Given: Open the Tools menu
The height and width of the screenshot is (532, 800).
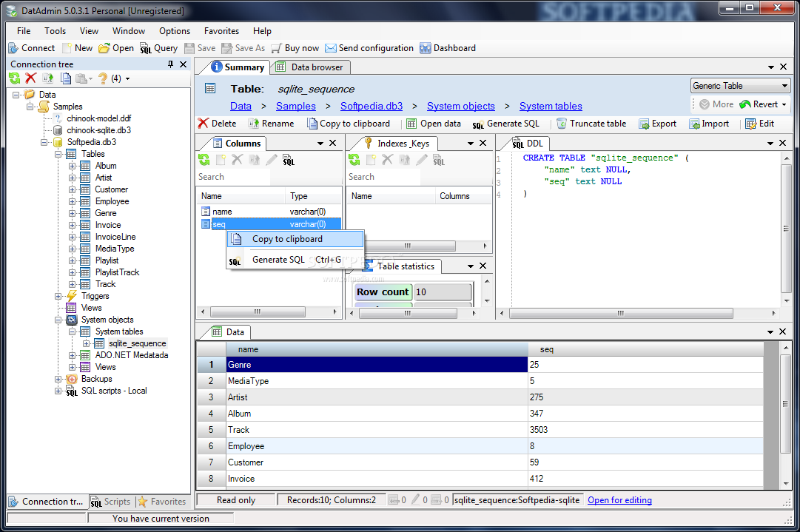Looking at the screenshot, I should click(55, 31).
